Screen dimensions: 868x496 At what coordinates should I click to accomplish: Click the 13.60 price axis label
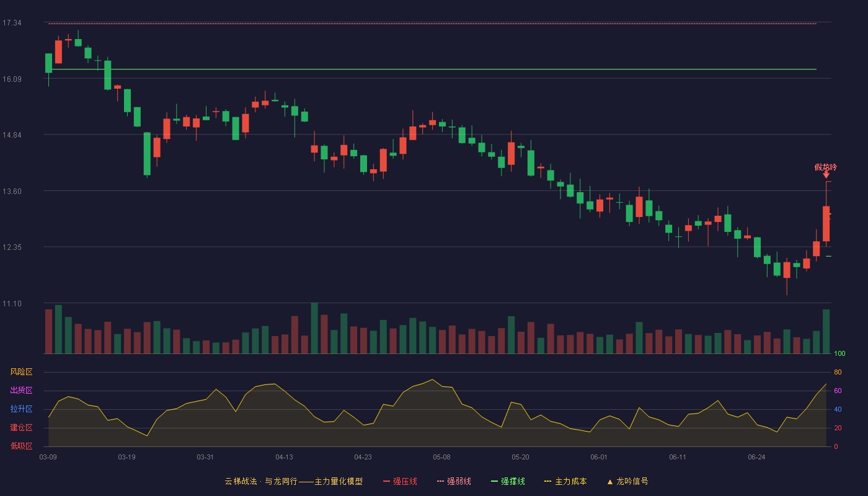pos(12,191)
